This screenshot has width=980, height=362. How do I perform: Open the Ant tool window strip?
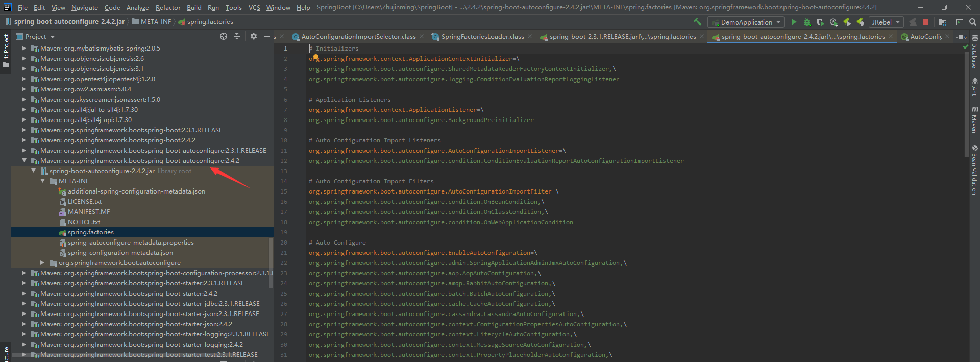click(x=974, y=87)
